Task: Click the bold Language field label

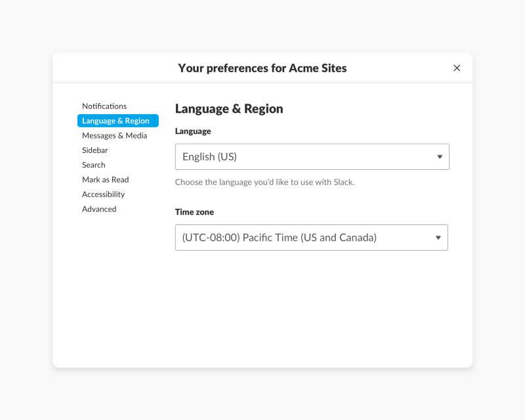Action: pyautogui.click(x=193, y=131)
